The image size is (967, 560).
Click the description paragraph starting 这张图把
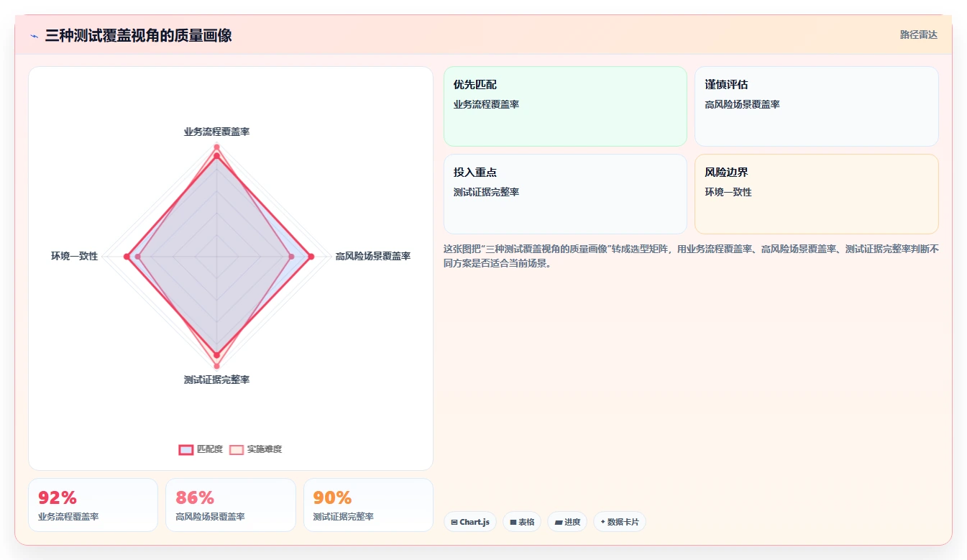691,256
